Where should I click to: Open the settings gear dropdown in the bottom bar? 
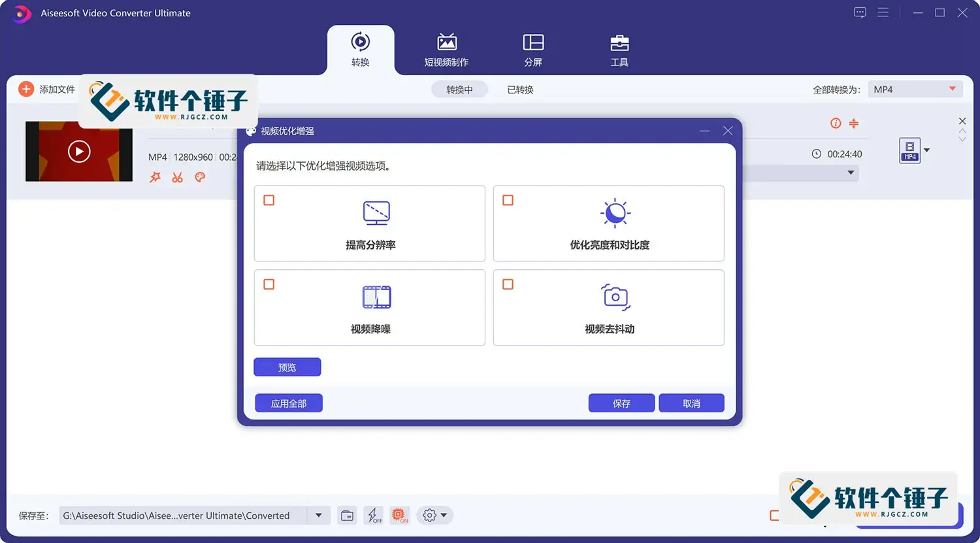click(434, 515)
